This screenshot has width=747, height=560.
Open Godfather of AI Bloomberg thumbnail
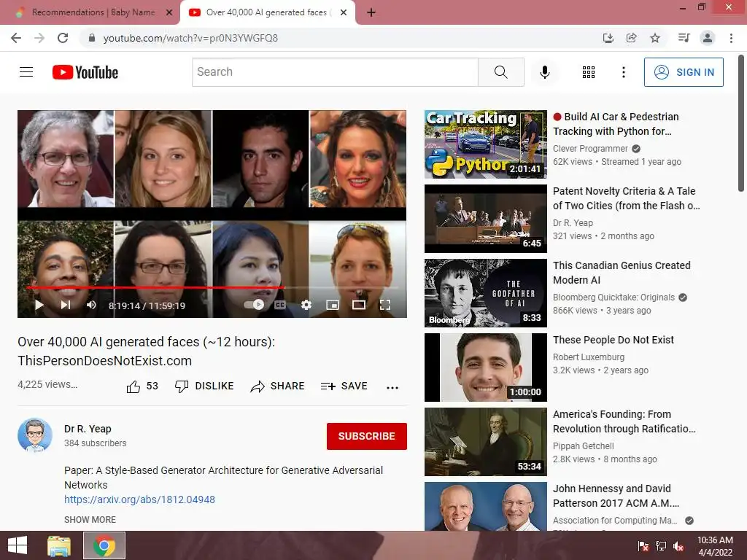point(485,293)
